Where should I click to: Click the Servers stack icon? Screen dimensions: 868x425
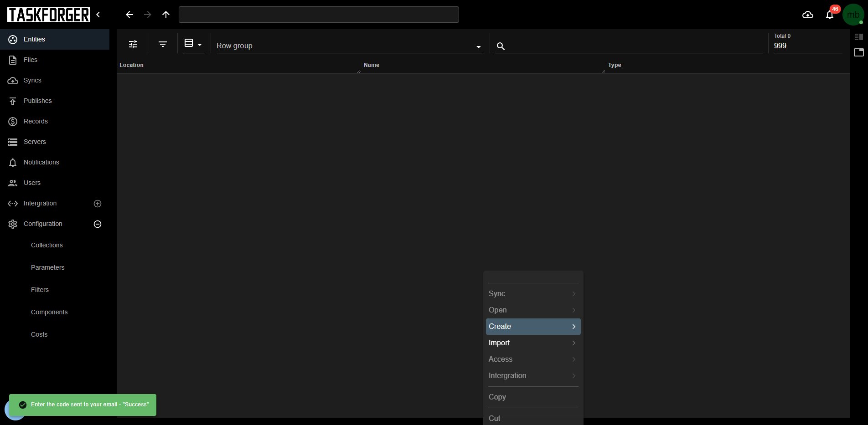13,142
